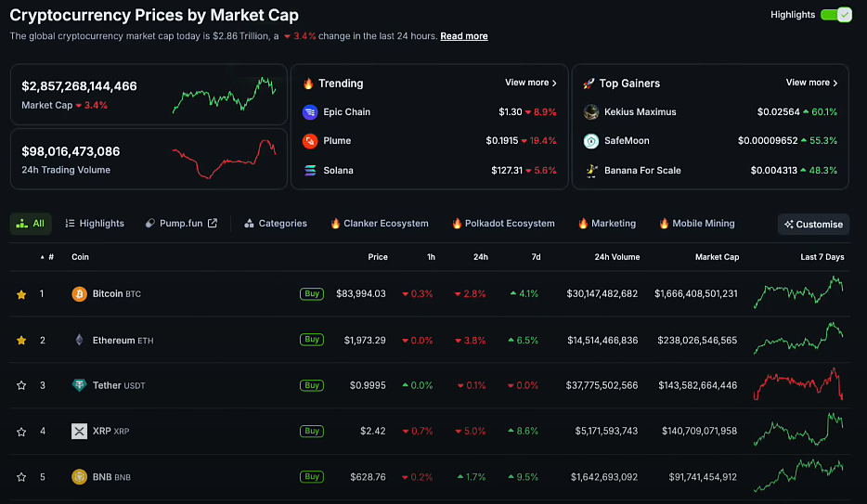Screen dimensions: 867x504
Task: Click the SafeMoon coin icon
Action: [591, 141]
